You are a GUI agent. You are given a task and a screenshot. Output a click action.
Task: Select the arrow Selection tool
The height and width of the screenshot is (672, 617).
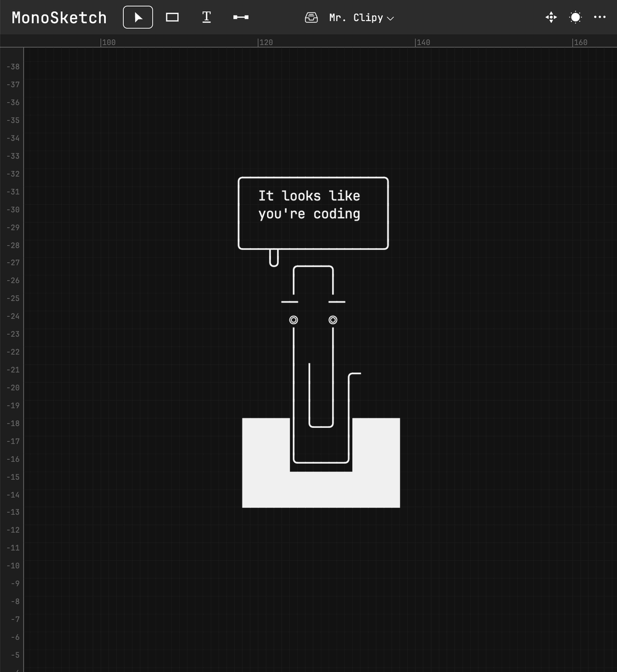[138, 17]
